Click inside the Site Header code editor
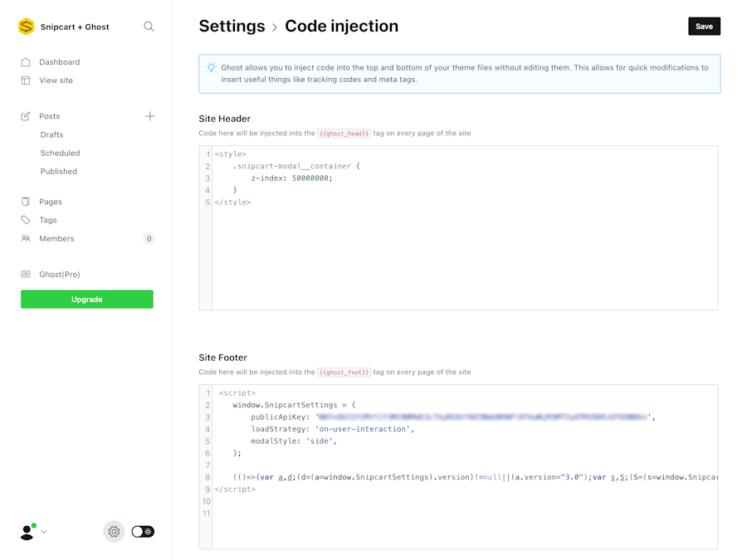Image resolution: width=747 pixels, height=560 pixels. click(x=458, y=228)
